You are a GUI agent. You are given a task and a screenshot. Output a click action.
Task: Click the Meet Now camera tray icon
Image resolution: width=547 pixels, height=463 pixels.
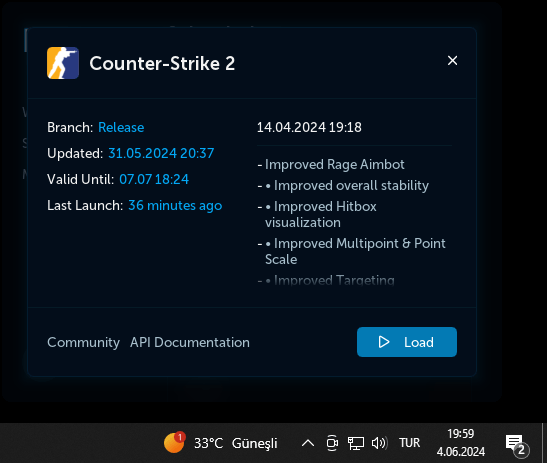pyautogui.click(x=332, y=443)
